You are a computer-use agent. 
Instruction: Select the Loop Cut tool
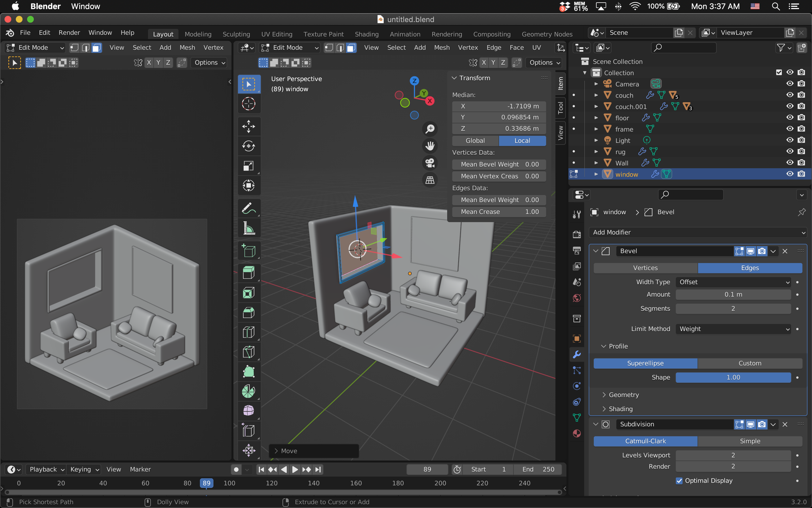249,332
